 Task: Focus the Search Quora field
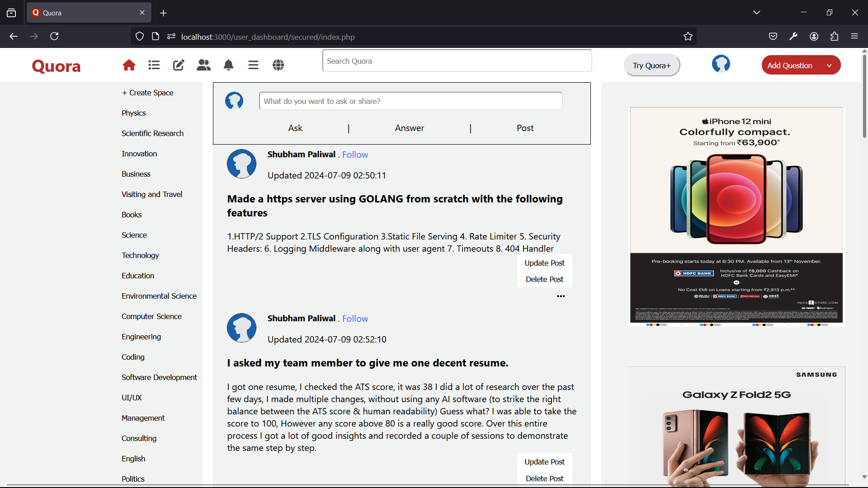457,61
